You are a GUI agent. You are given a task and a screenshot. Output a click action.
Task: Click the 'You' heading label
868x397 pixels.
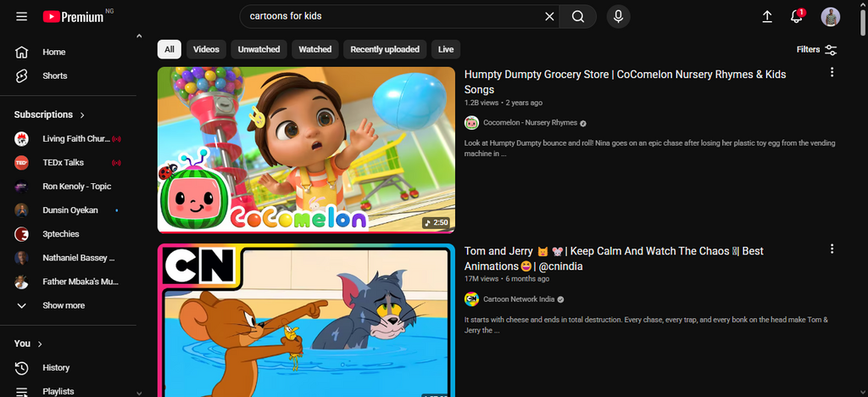(22, 344)
